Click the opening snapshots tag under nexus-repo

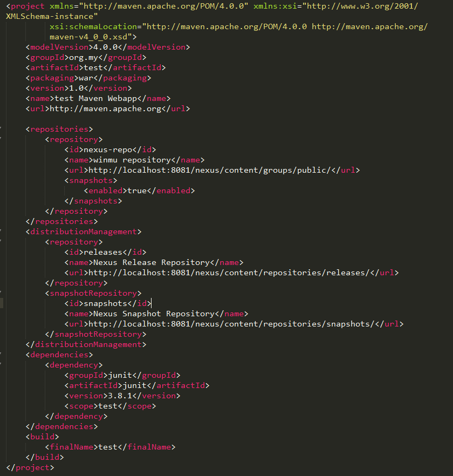point(91,180)
